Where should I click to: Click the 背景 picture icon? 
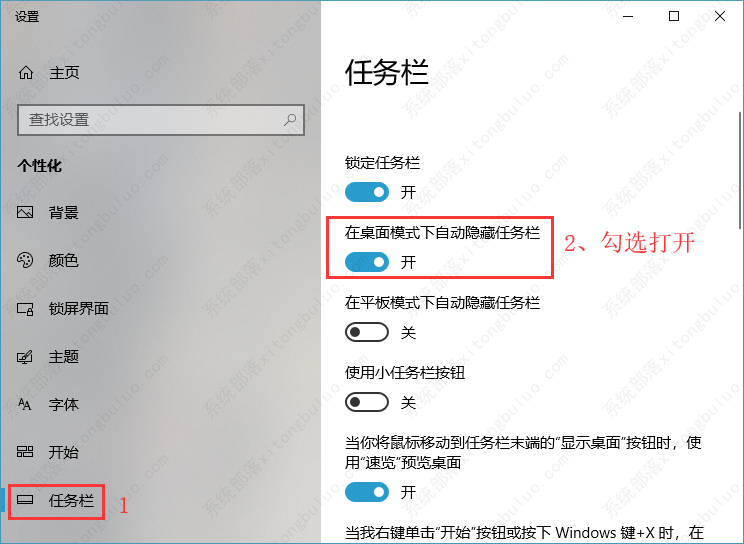tap(25, 212)
